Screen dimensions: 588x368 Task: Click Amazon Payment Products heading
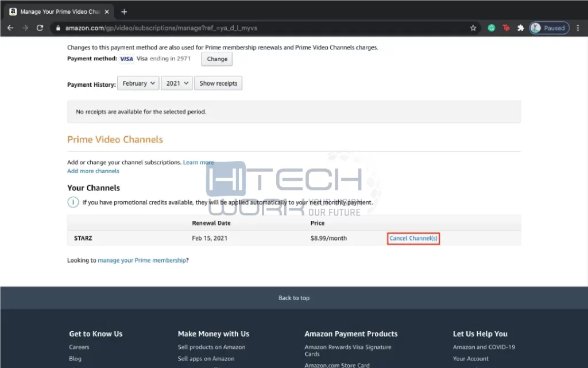click(x=351, y=334)
